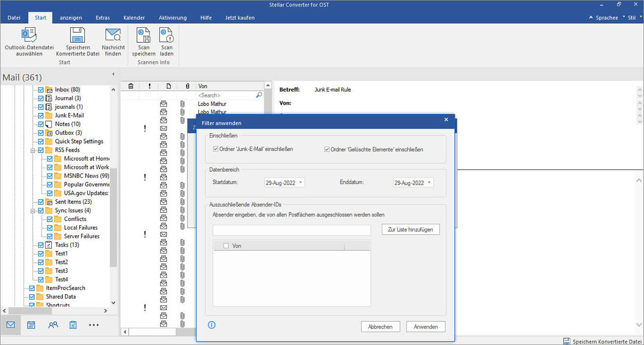This screenshot has width=644, height=345.
Task: Check the Von header checkbox in sender list
Action: click(226, 246)
